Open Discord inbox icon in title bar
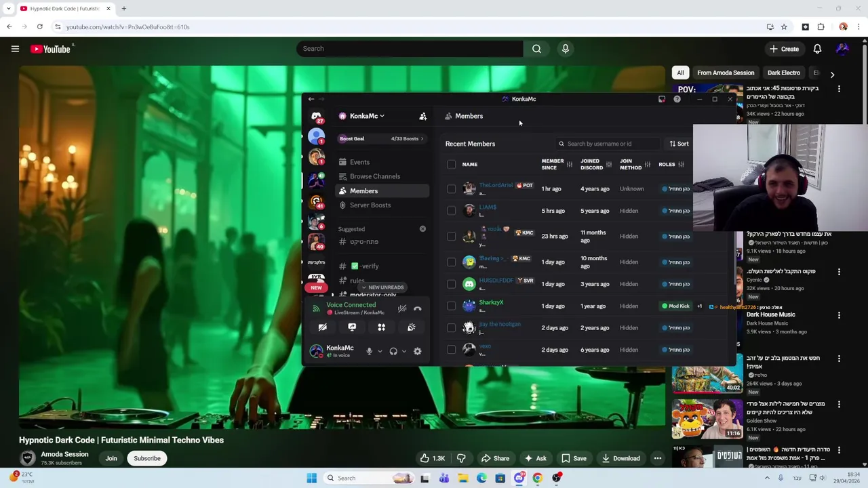This screenshot has height=488, width=868. 662,99
